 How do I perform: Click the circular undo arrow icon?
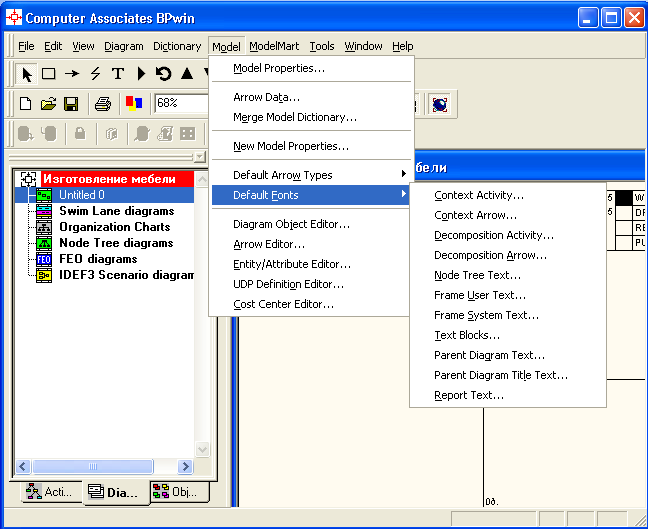(164, 74)
